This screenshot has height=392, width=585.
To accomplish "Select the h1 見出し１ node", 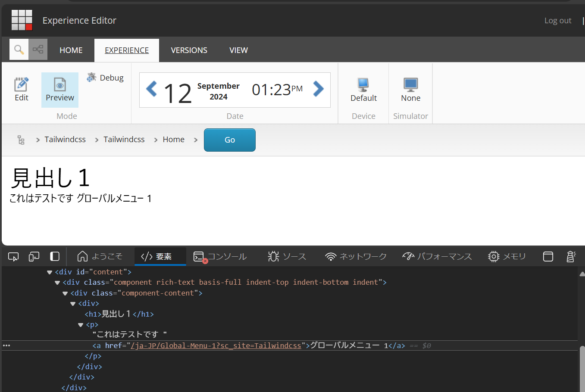I will (119, 314).
